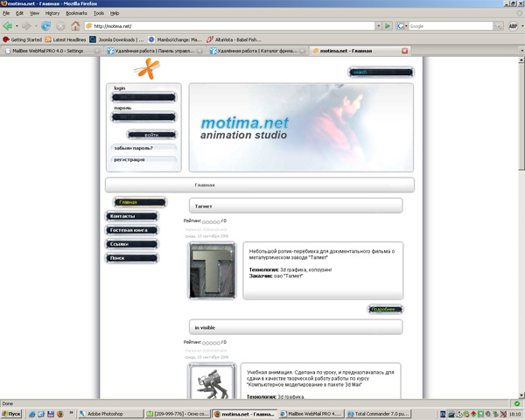This screenshot has height=420, width=525.
Task: Open the Поиск navigation button
Action: 132,258
